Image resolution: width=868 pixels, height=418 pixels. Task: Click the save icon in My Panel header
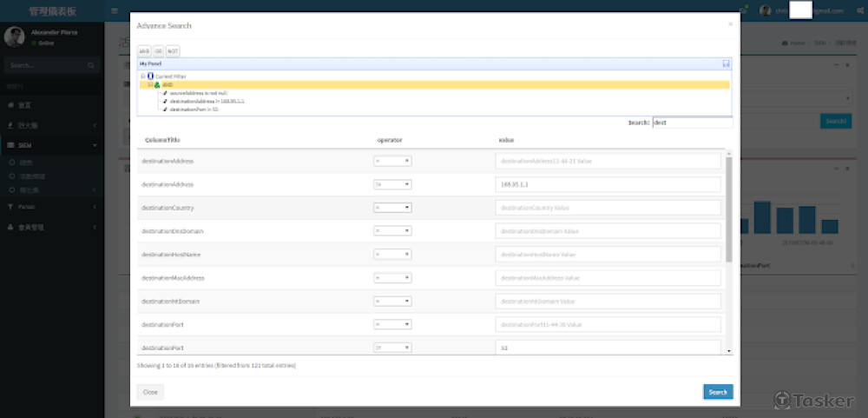tap(726, 63)
